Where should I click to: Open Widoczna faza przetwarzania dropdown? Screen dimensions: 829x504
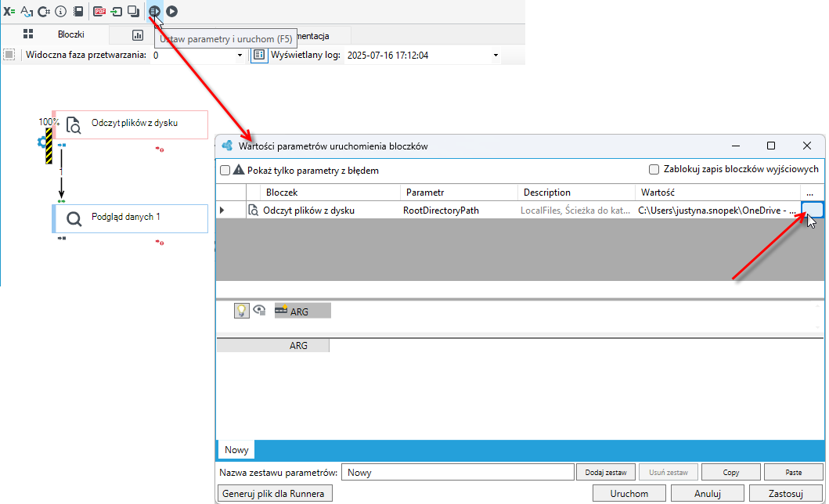tap(240, 55)
